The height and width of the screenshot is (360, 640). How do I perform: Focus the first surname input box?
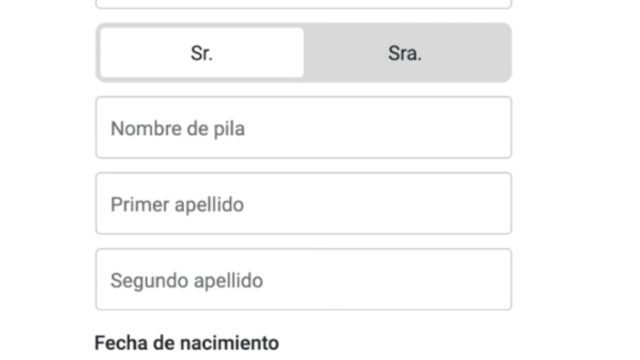pos(304,203)
